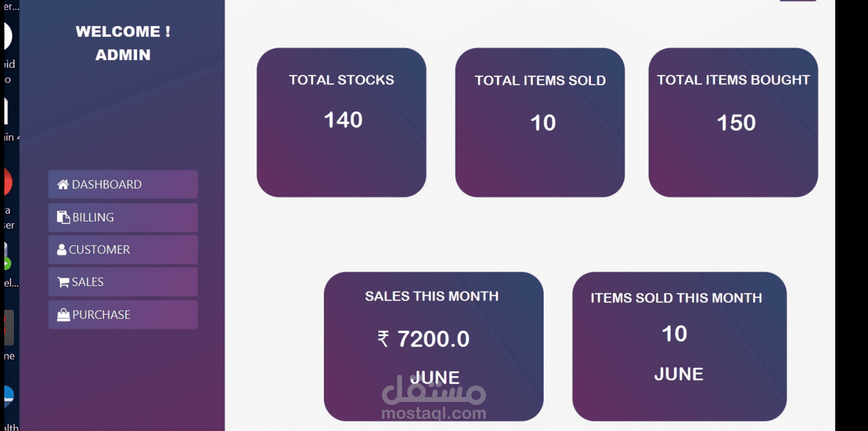Click the home icon beside Dashboard
868x431 pixels.
pyautogui.click(x=63, y=185)
